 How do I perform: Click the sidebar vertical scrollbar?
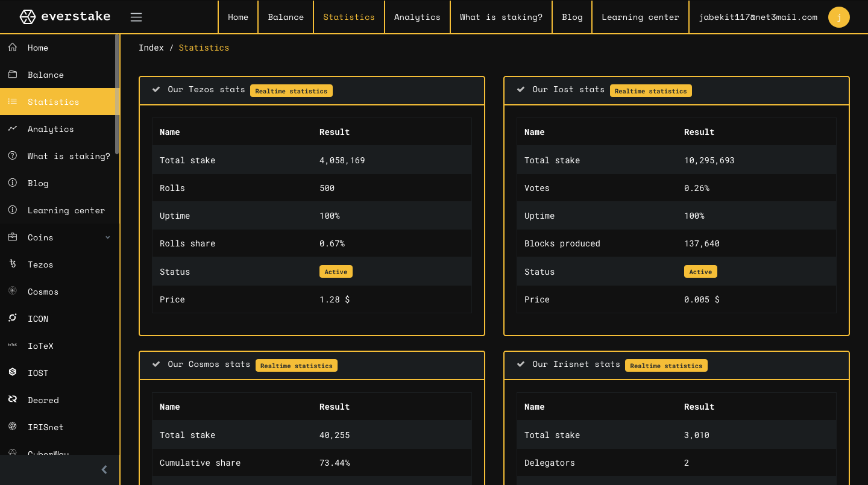tap(117, 95)
